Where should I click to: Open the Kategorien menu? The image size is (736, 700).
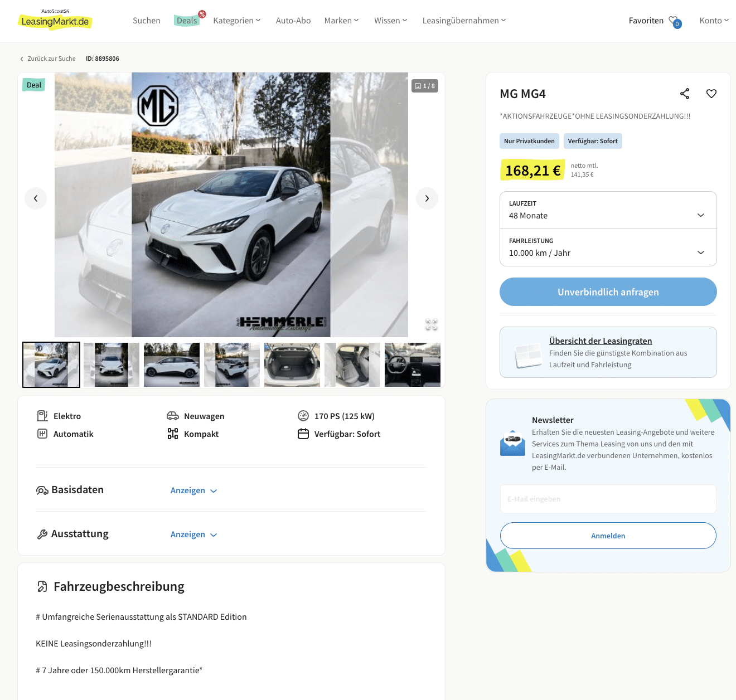tap(237, 21)
